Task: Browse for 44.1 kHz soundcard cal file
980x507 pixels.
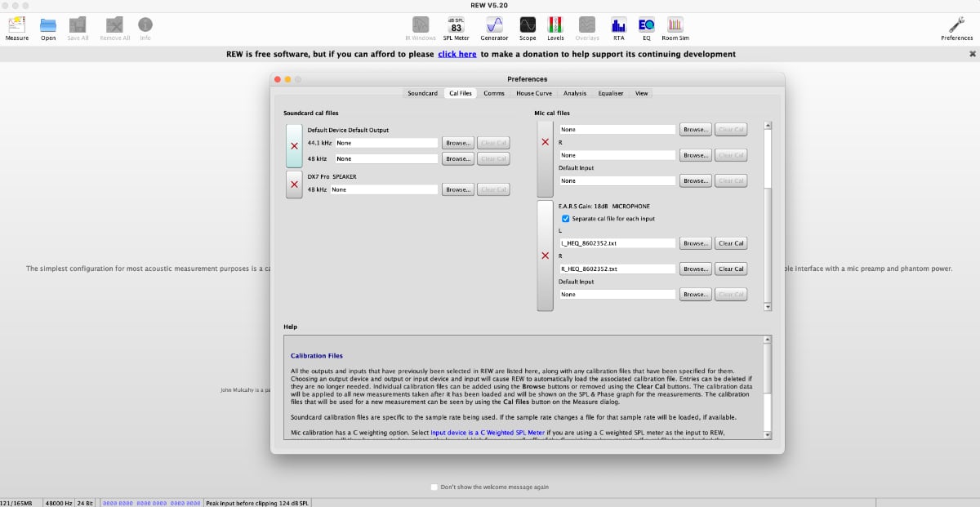Action: [x=458, y=143]
